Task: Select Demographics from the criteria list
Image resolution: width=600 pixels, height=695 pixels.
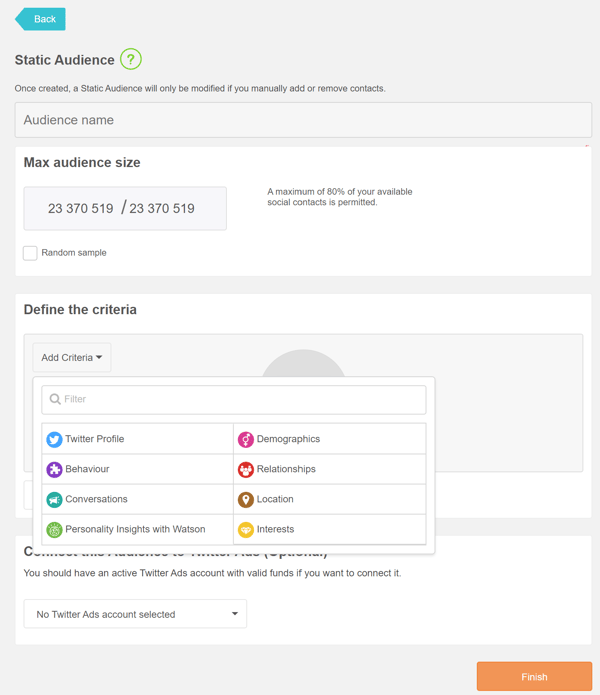Action: point(330,439)
